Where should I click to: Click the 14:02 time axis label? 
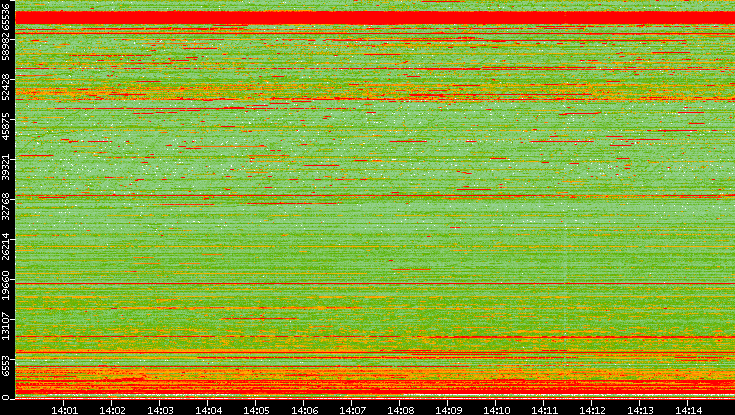[x=112, y=410]
